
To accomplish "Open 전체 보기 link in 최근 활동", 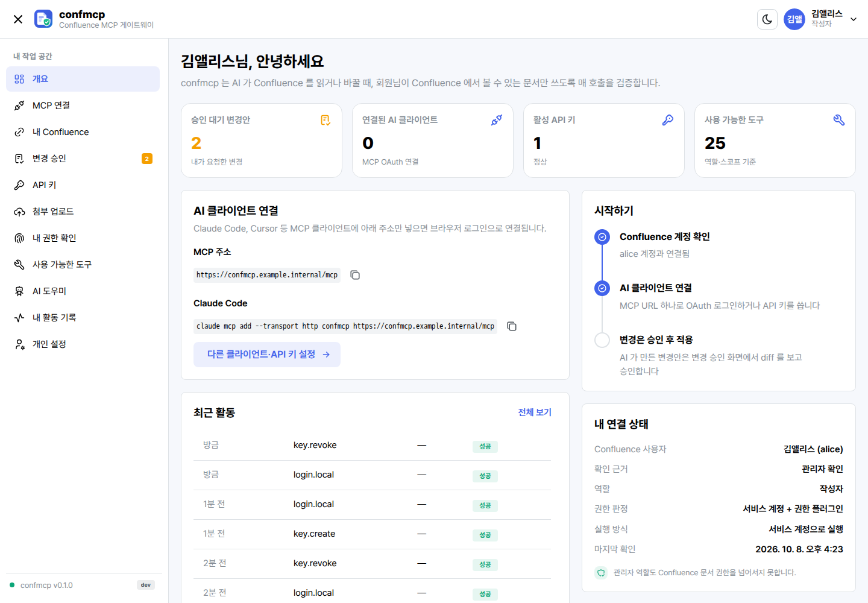I will 535,412.
